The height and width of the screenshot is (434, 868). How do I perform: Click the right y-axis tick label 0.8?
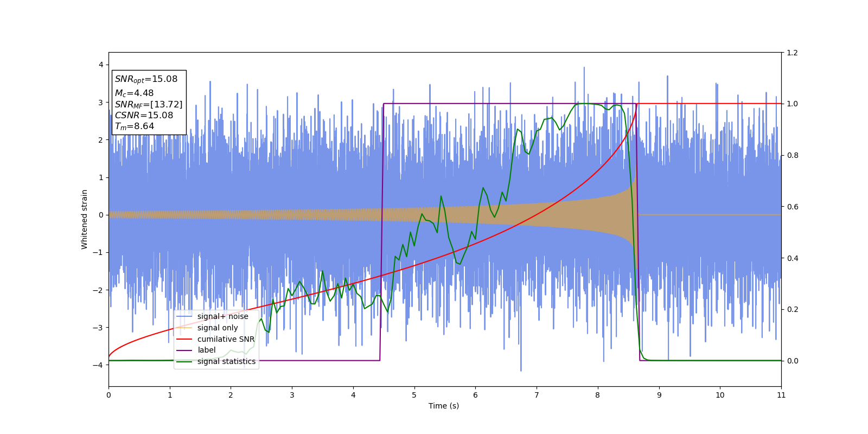(x=793, y=155)
